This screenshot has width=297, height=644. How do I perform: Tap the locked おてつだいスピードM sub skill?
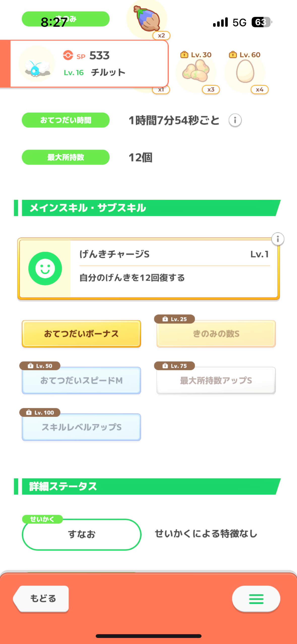click(81, 380)
